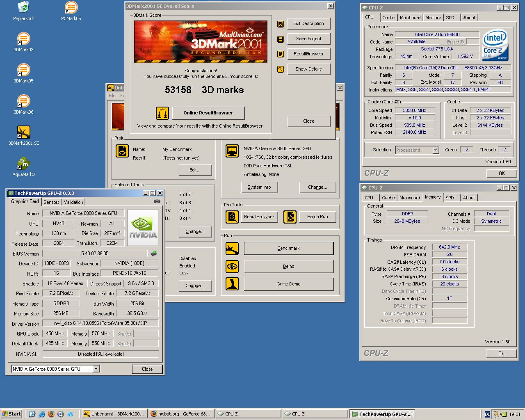This screenshot has width=525, height=420.
Task: Click the Edit Description button
Action: (308, 23)
